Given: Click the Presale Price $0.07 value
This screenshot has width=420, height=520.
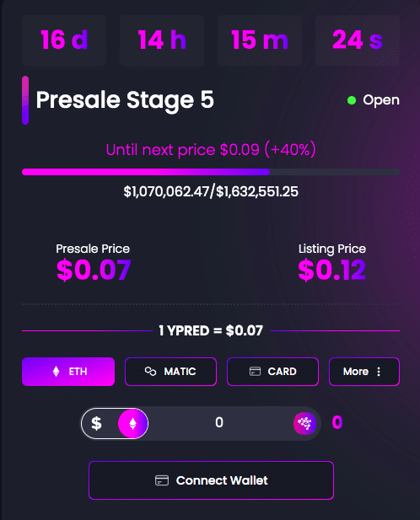Looking at the screenshot, I should tap(94, 270).
